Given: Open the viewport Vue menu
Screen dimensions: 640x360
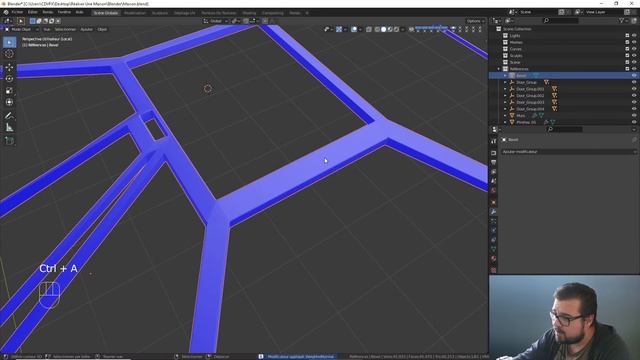Looking at the screenshot, I should pyautogui.click(x=47, y=29).
